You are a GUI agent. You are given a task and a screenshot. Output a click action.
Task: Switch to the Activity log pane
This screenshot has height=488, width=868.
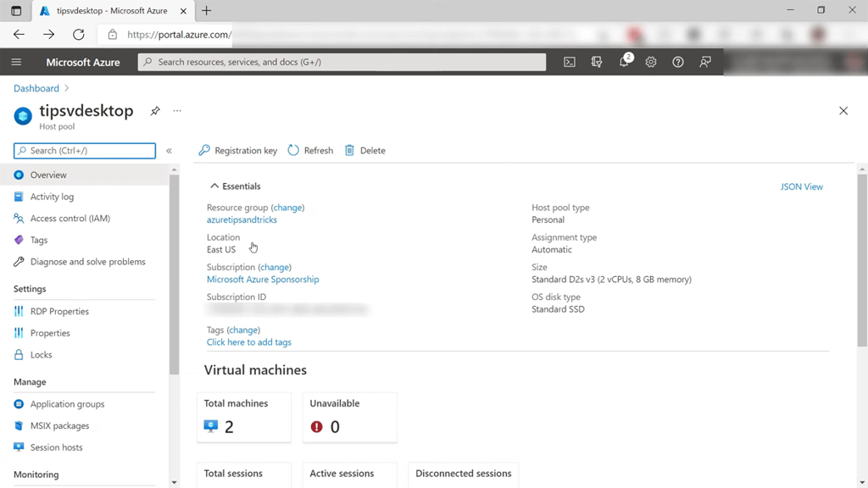coord(53,197)
